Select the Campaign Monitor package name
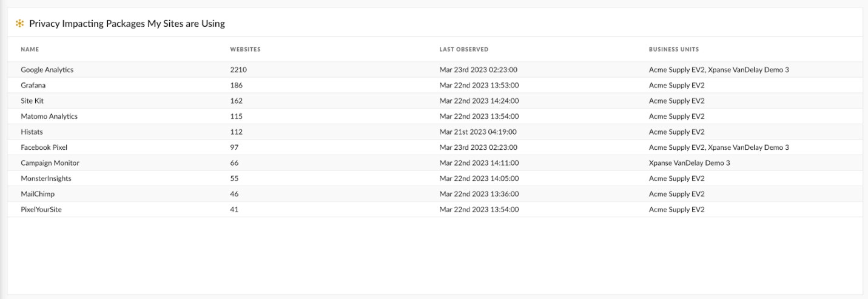The height and width of the screenshot is (299, 868). tap(50, 163)
